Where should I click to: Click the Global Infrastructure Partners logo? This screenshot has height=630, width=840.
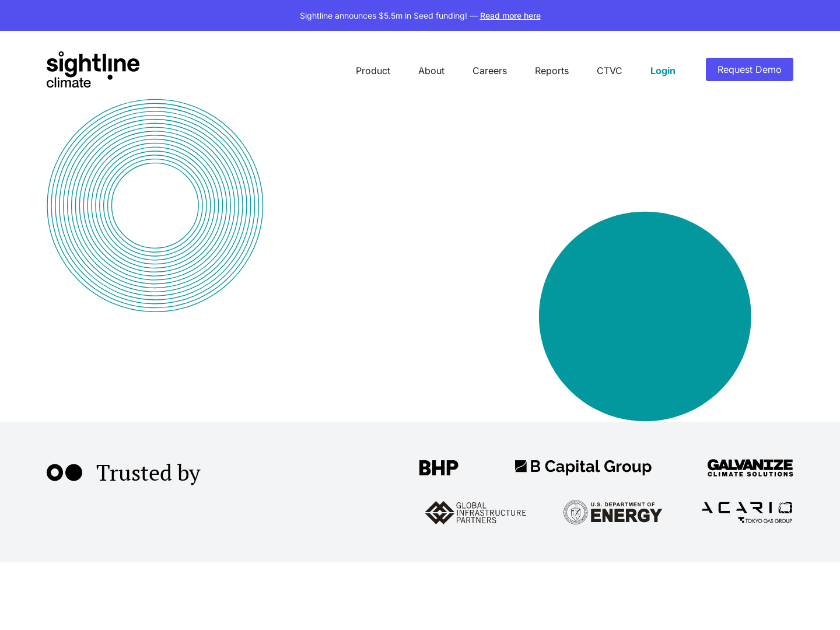tap(475, 513)
